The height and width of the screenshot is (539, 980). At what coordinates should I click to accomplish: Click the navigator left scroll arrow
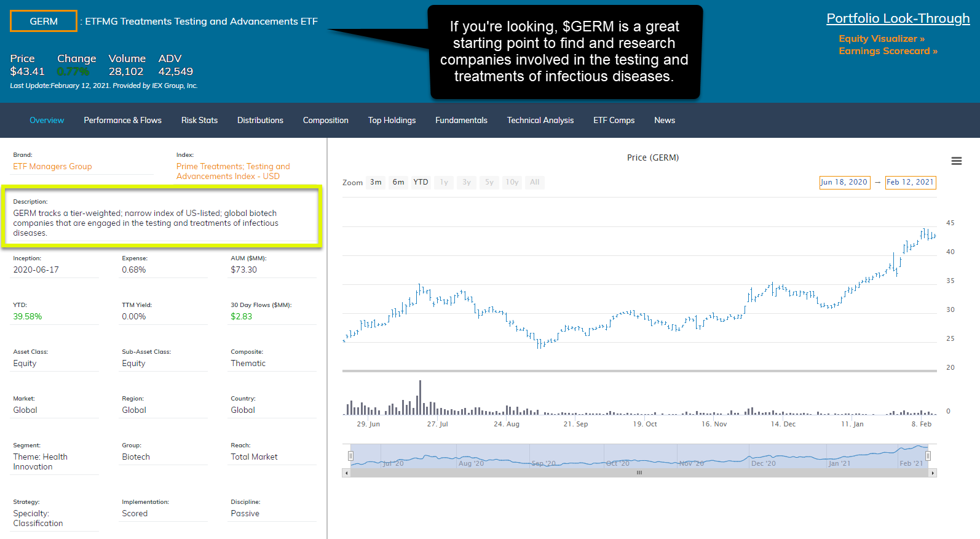(x=346, y=473)
